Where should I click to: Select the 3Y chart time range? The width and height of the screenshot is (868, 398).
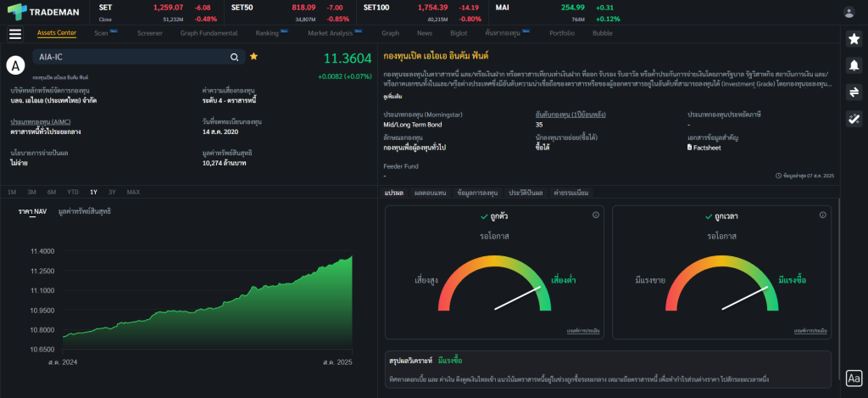112,193
